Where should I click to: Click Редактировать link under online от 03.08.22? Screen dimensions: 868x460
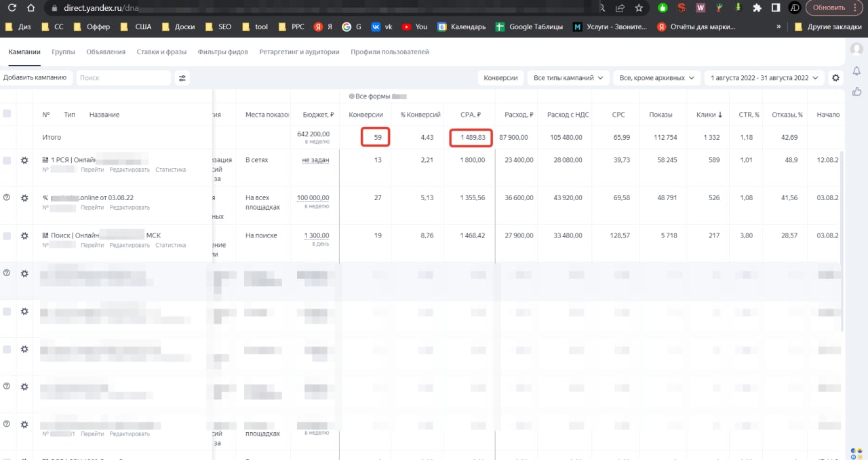point(130,208)
